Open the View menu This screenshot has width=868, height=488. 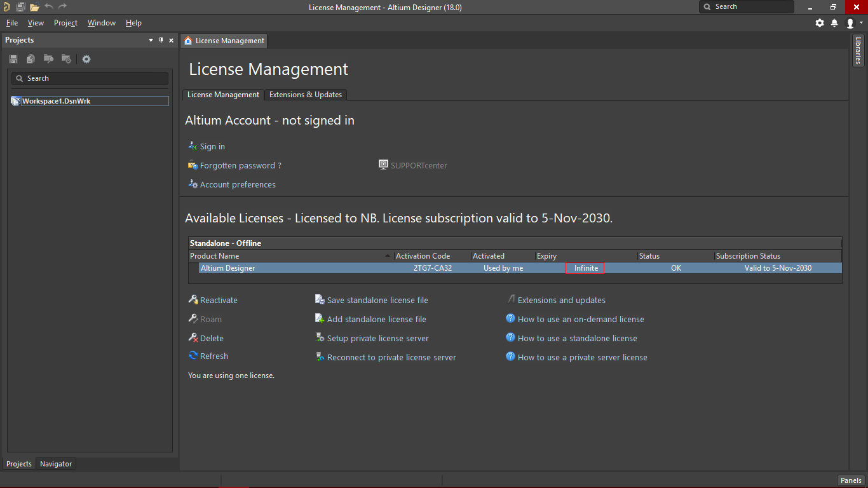pos(36,23)
